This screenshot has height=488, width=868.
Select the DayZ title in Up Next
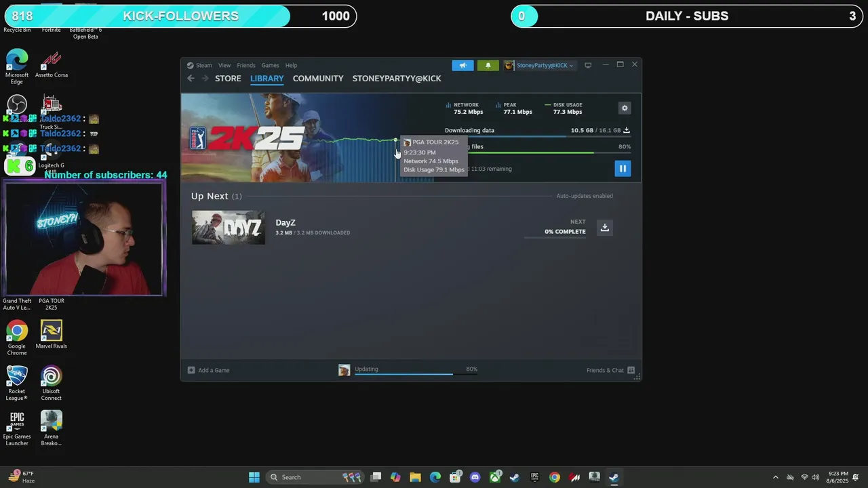[x=285, y=222]
